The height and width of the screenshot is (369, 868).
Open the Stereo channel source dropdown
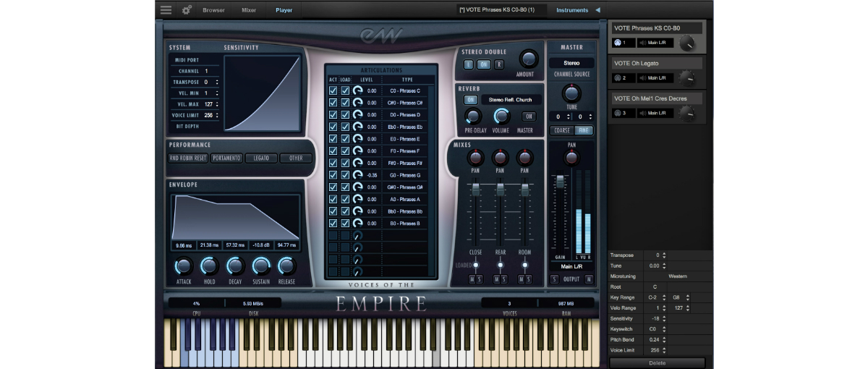571,63
